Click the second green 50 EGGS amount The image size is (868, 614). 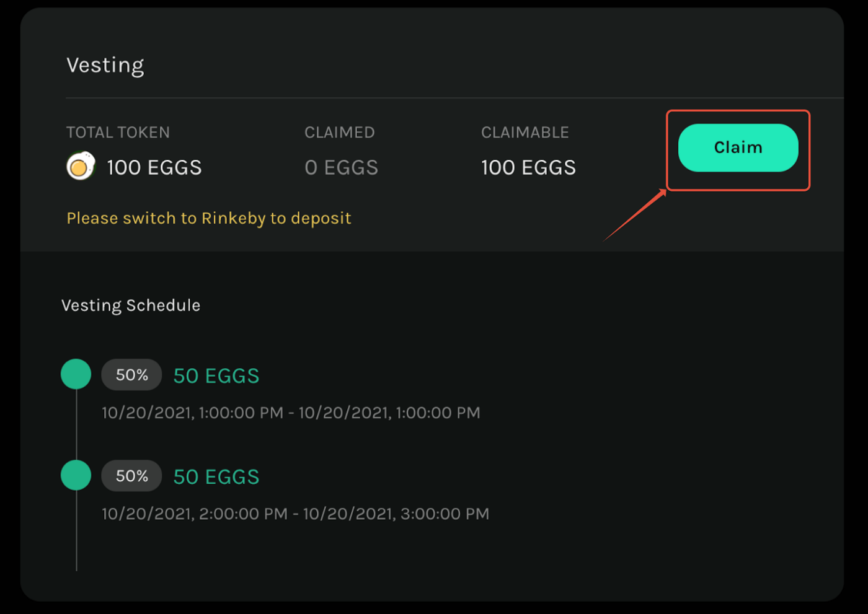pos(216,477)
